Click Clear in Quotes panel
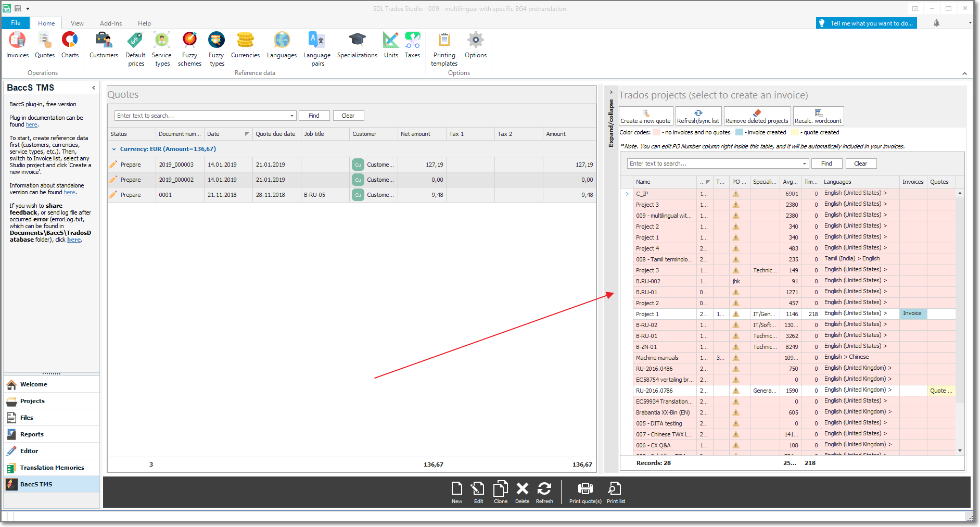The height and width of the screenshot is (527, 980). [x=348, y=116]
